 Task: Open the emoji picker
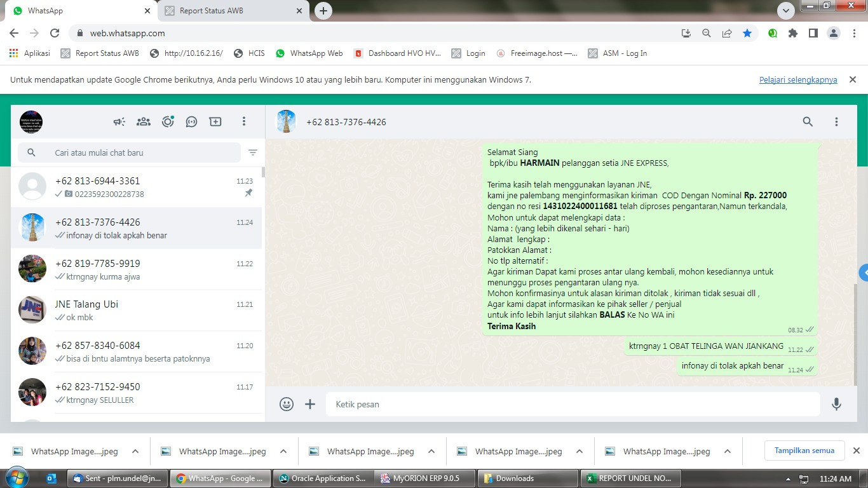point(287,404)
